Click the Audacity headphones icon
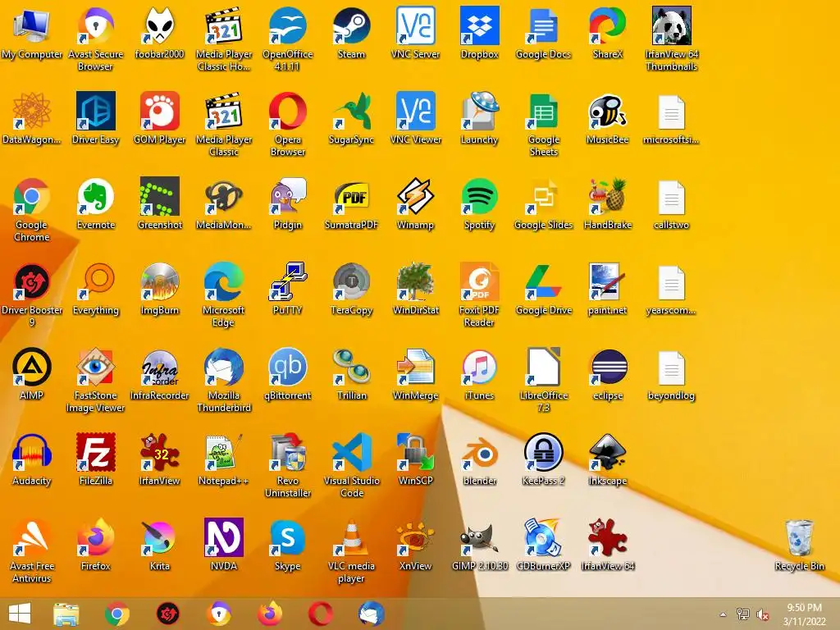This screenshot has width=840, height=630. click(x=32, y=453)
